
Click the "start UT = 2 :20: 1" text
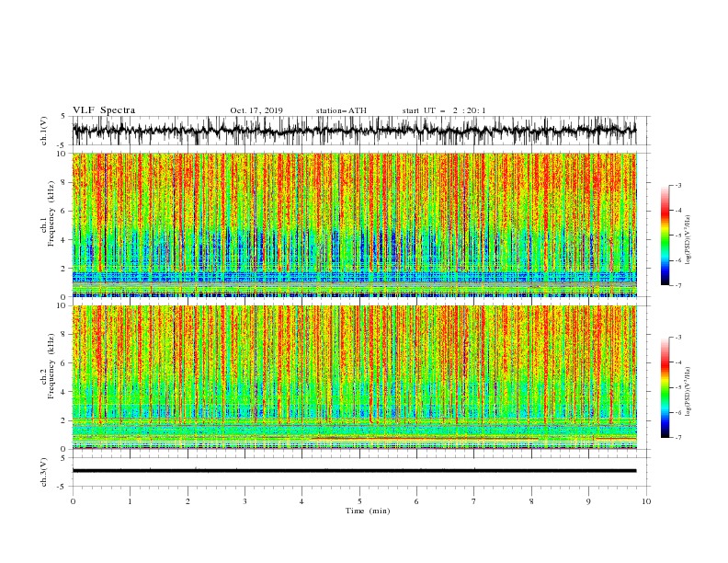[x=444, y=110]
